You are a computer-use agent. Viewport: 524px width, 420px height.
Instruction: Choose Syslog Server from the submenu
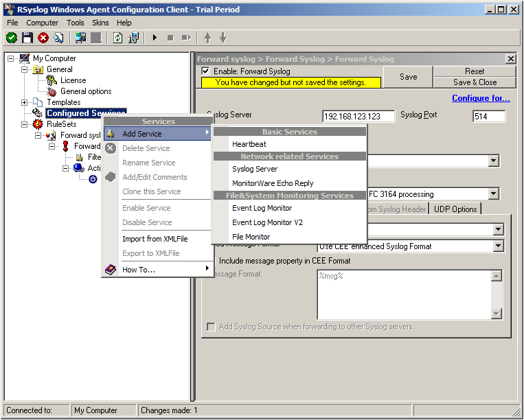[290, 169]
